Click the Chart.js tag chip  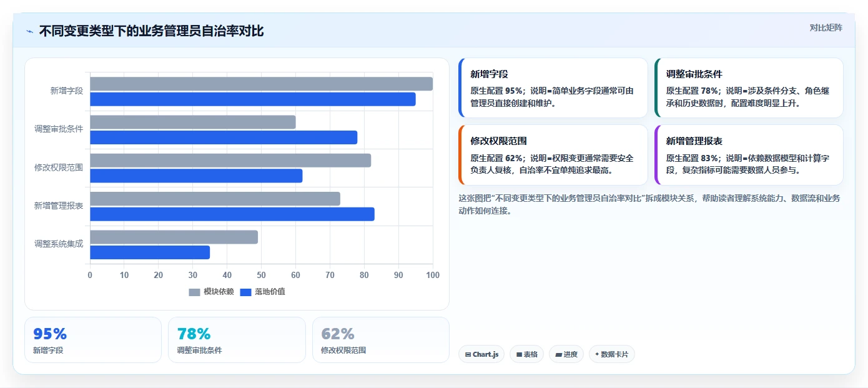(x=481, y=354)
